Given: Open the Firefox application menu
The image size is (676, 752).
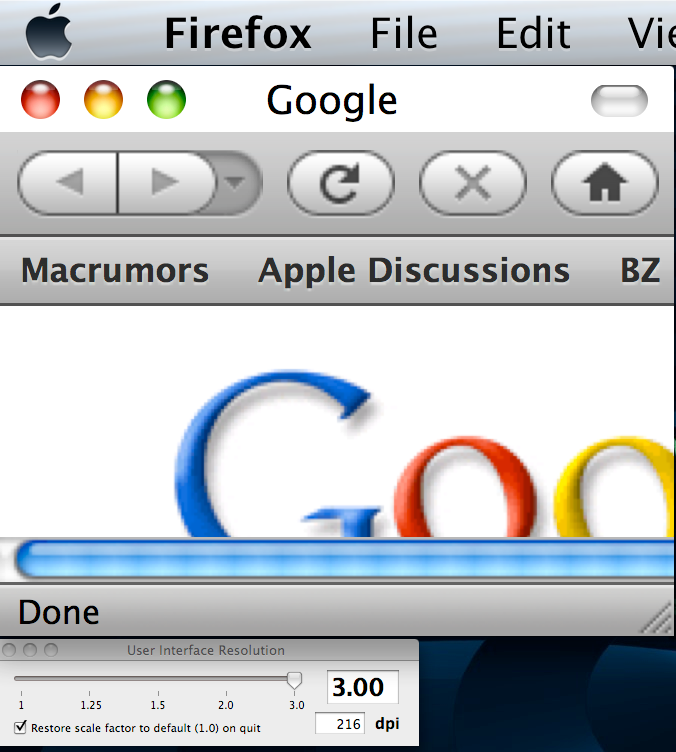Looking at the screenshot, I should tap(238, 33).
